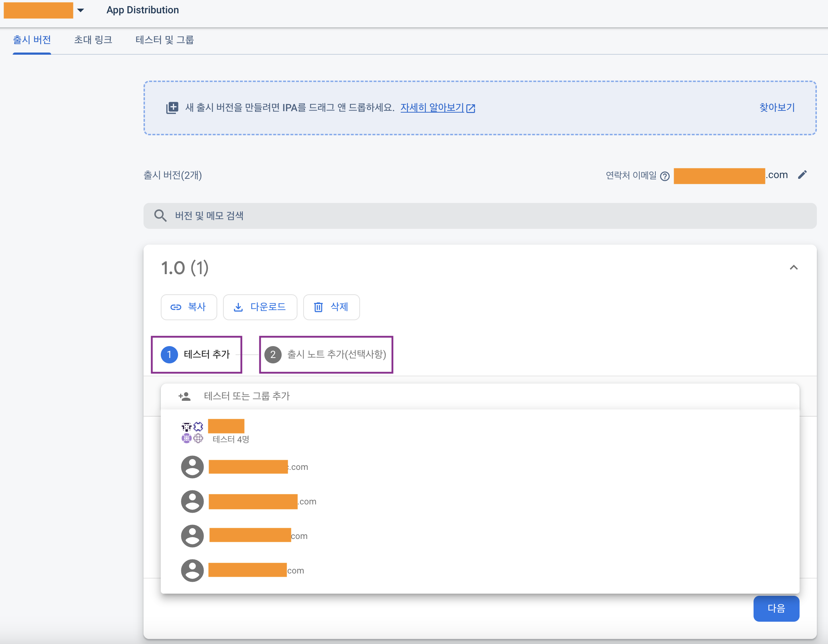This screenshot has width=828, height=644.
Task: Select the 출시 버전 tab
Action: [32, 40]
